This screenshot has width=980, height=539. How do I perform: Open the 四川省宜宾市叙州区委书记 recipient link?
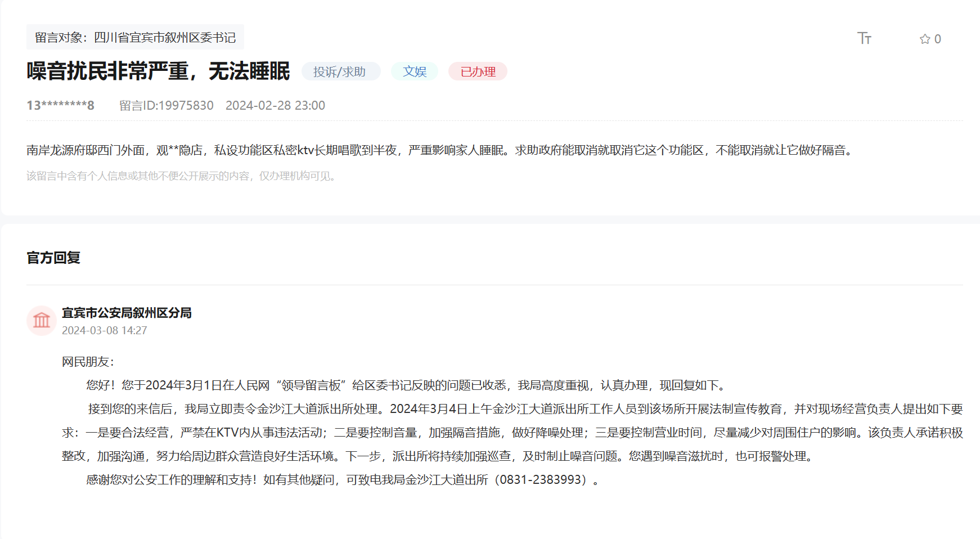tap(167, 38)
